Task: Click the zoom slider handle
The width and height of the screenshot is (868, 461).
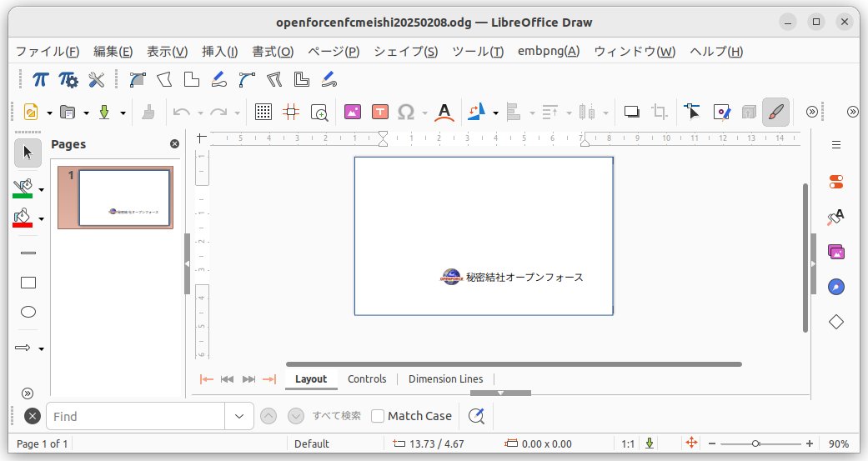Action: tap(755, 443)
